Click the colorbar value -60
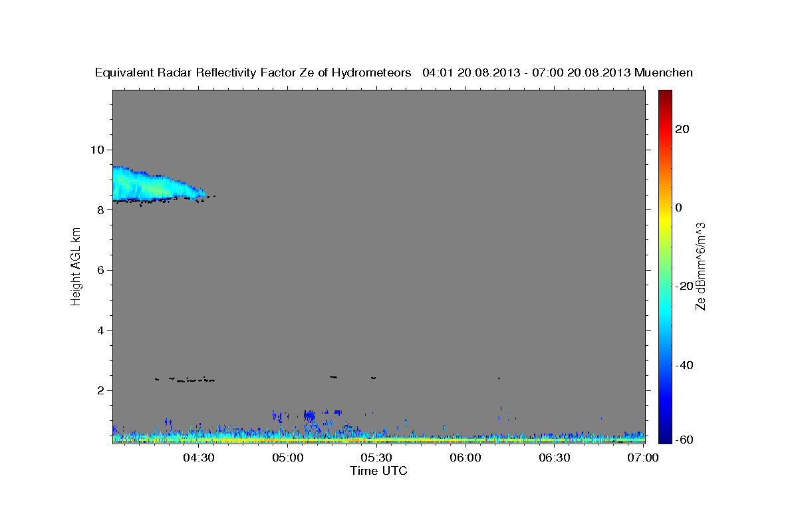The width and height of the screenshot is (798, 532). [684, 440]
